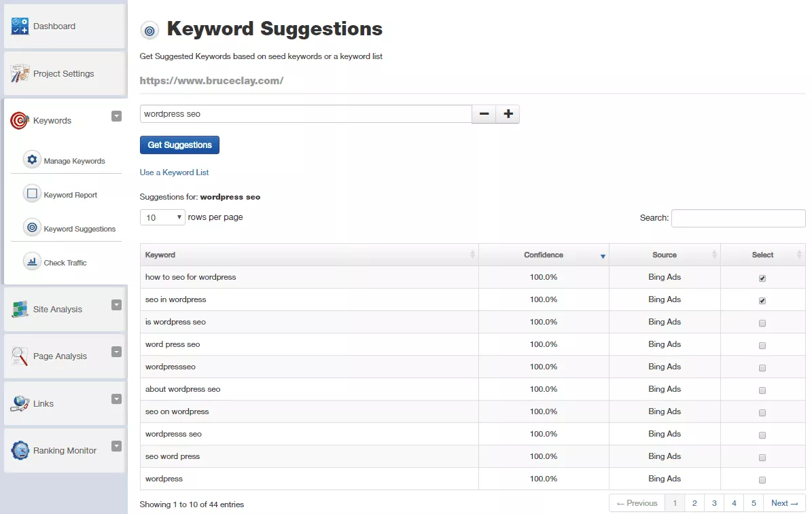Click the Dashboard icon in sidebar
The image size is (812, 514).
pos(20,26)
